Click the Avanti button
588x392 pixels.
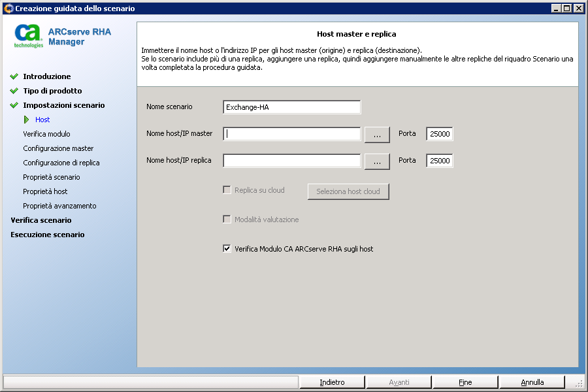tap(399, 382)
